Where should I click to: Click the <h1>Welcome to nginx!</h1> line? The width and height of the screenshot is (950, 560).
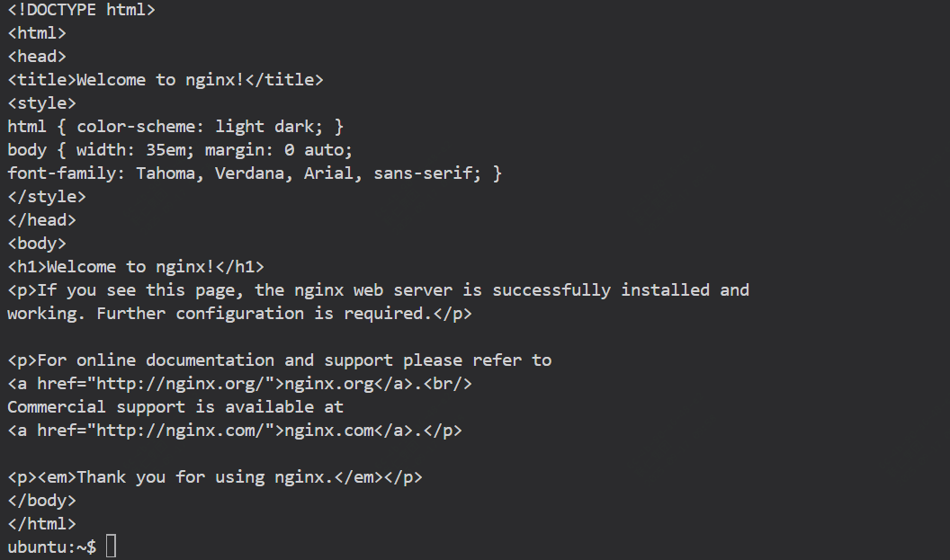[x=136, y=267]
